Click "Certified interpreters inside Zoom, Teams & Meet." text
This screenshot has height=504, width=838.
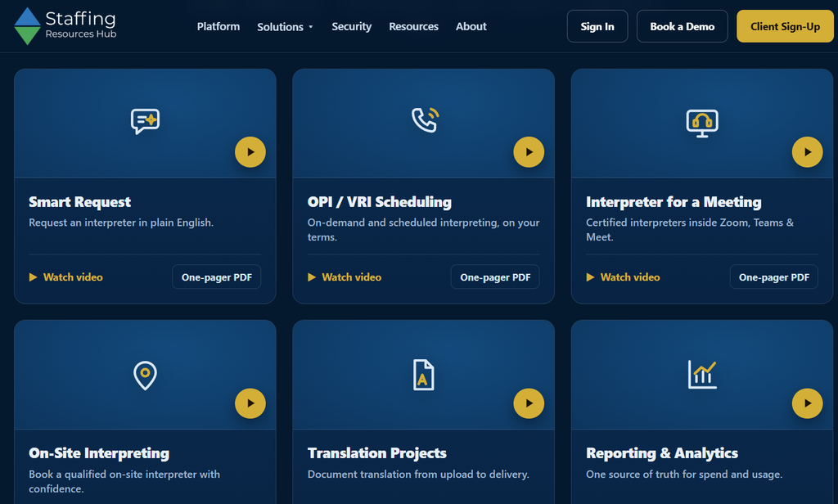pos(689,229)
